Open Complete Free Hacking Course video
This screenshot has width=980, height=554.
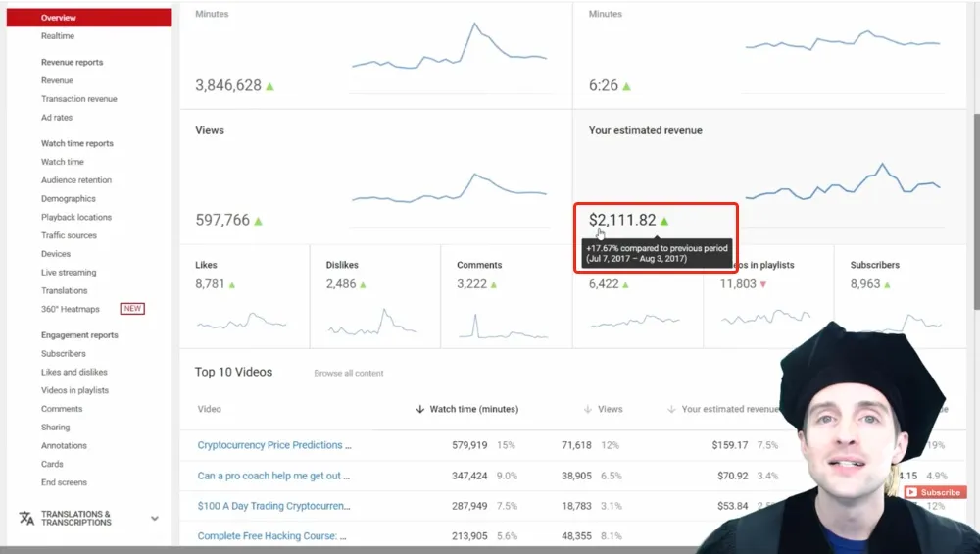pos(271,536)
